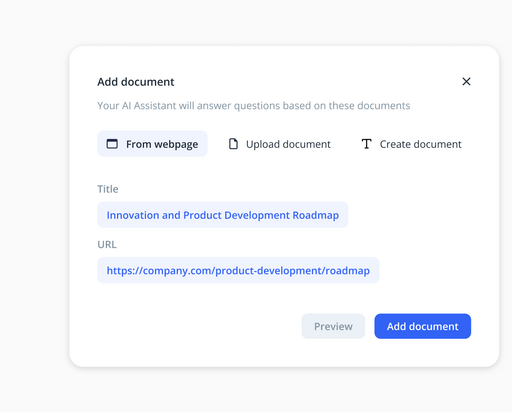Viewport: 512px width, 412px height.
Task: Click the text T icon
Action: click(x=366, y=144)
